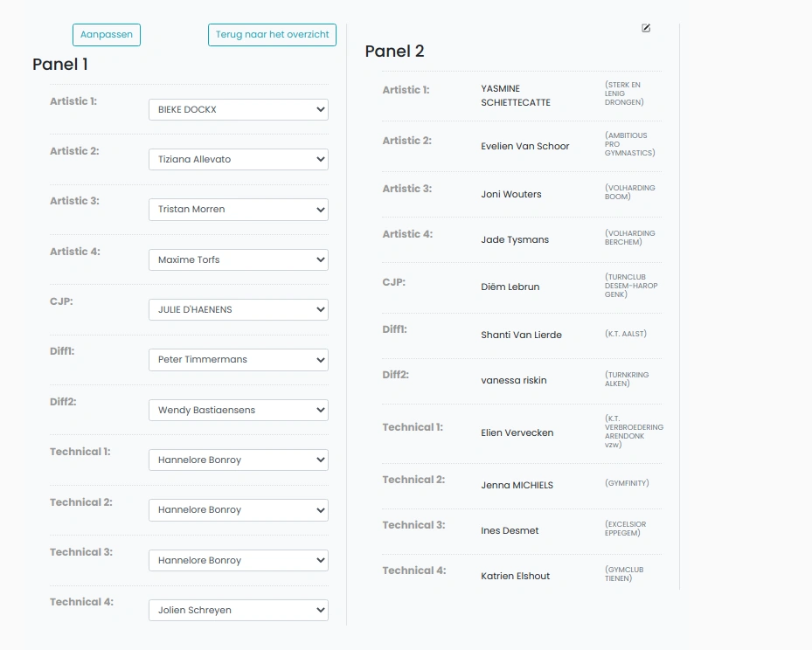The height and width of the screenshot is (650, 812).
Task: Click the Panel 1 heading
Action: click(x=60, y=64)
